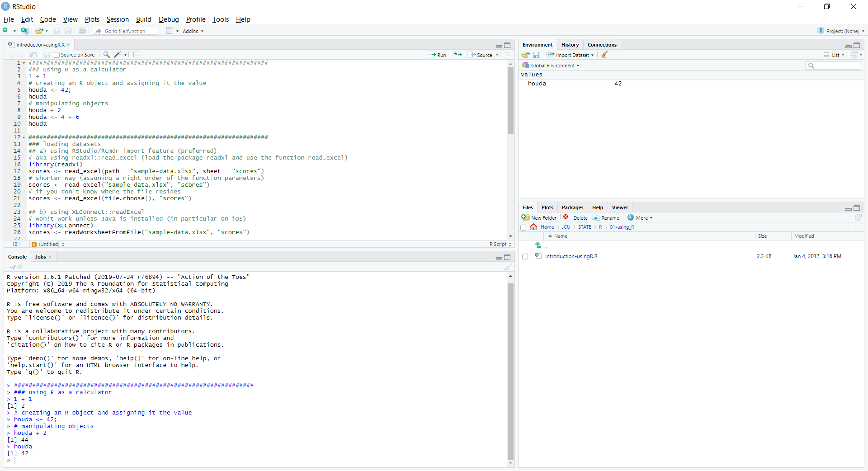Enable Source on Save

coord(56,55)
